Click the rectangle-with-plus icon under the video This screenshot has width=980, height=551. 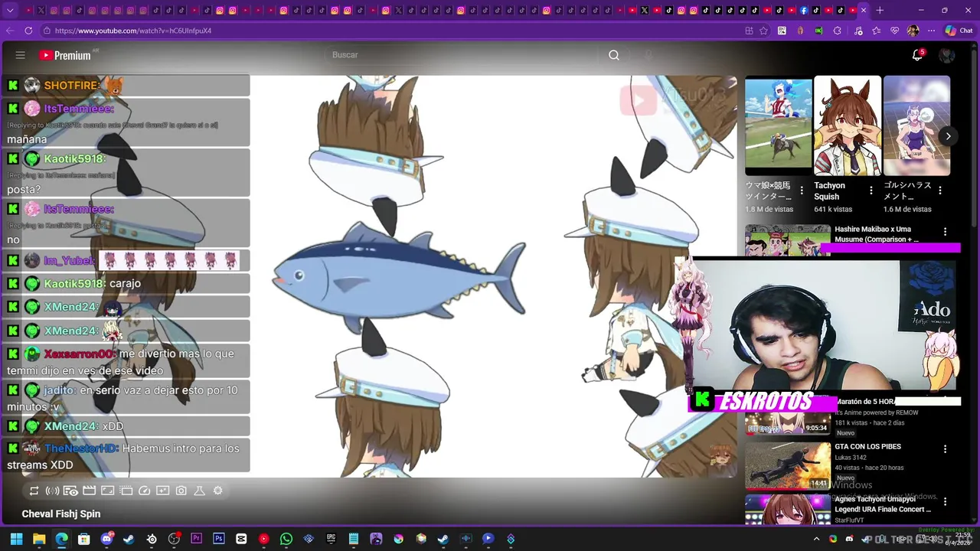coord(162,491)
